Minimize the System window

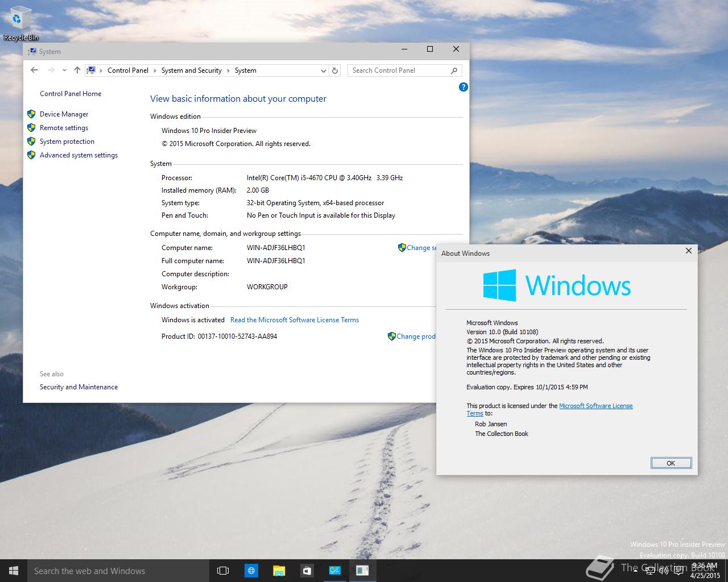pyautogui.click(x=404, y=49)
